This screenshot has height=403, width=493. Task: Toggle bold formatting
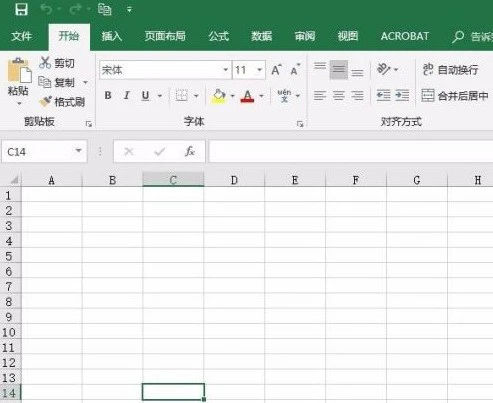point(108,96)
